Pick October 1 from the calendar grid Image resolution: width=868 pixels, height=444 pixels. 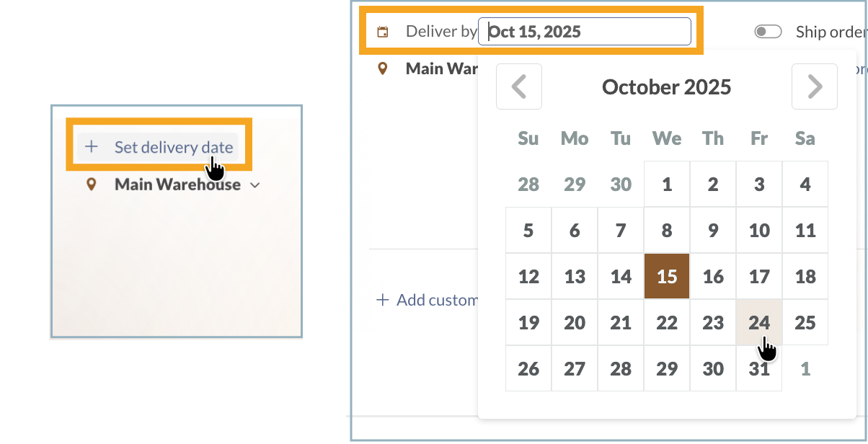(667, 184)
